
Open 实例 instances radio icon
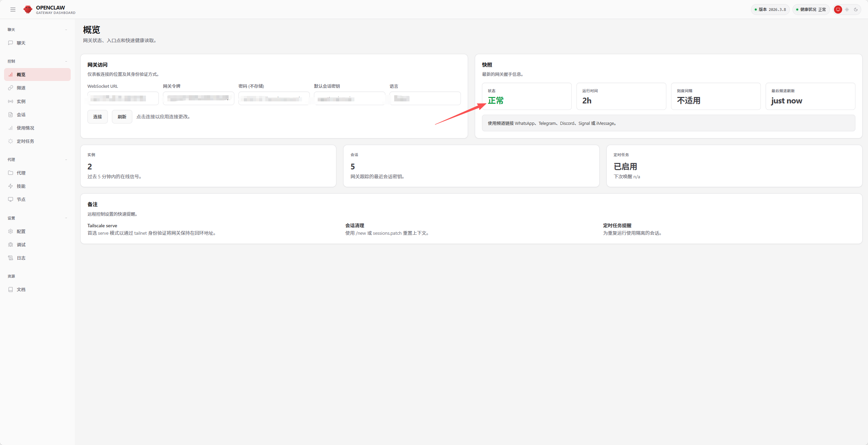pos(11,101)
